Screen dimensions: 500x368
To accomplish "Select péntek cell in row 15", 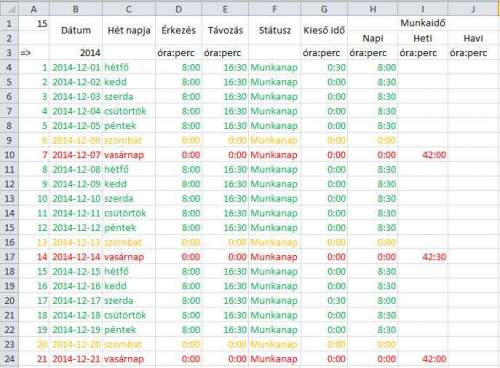I will coord(129,228).
